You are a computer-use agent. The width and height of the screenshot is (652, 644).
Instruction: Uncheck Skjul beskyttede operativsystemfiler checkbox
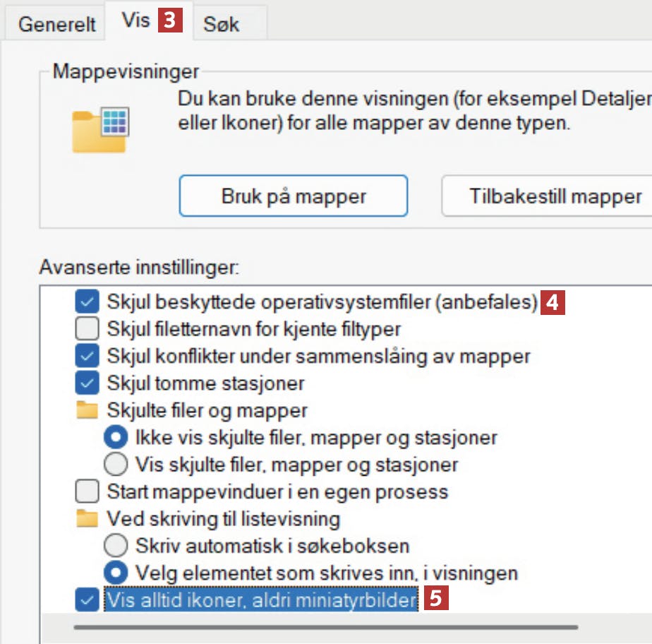87,302
